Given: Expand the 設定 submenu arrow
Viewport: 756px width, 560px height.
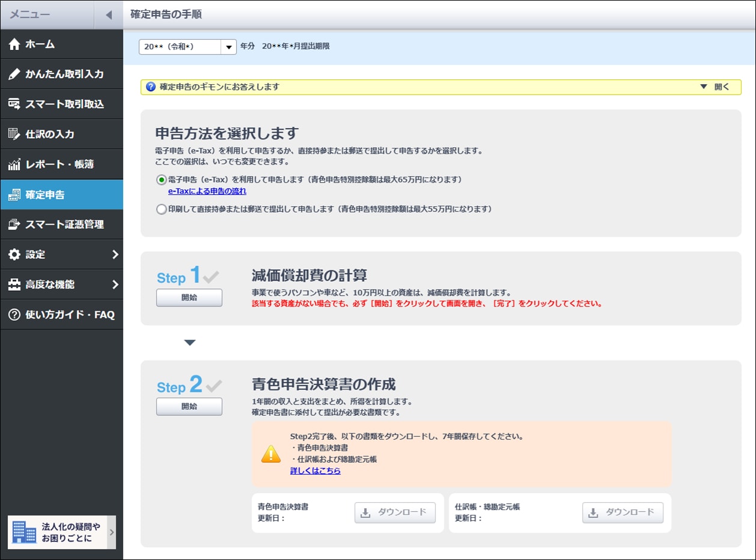Looking at the screenshot, I should [115, 254].
